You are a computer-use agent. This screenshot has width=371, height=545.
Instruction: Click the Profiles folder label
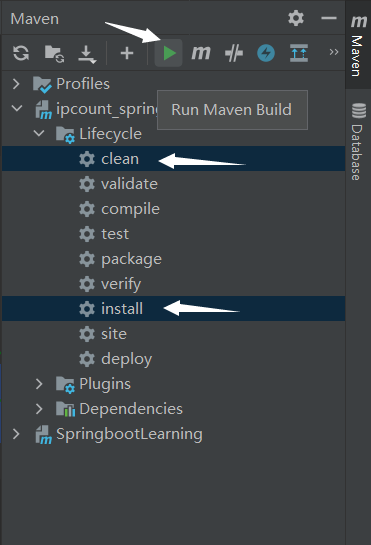83,84
